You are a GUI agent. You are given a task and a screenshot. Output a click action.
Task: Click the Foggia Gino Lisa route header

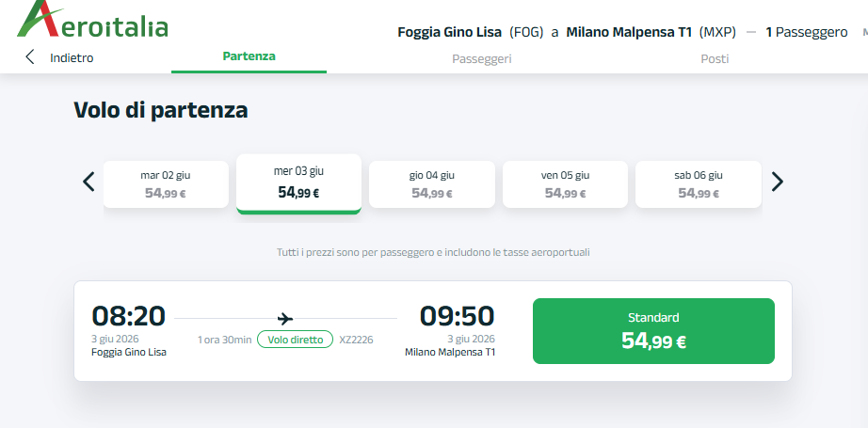pos(450,32)
